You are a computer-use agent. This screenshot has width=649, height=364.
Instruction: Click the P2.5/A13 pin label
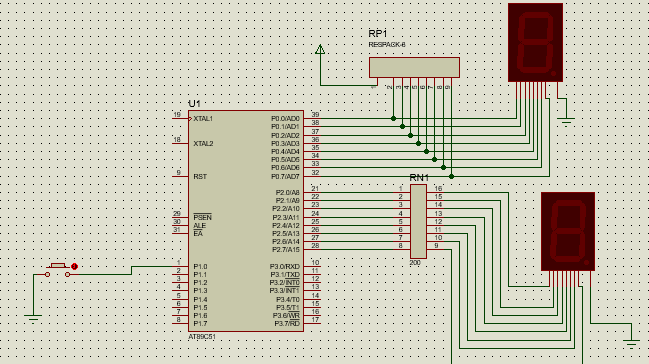click(x=286, y=234)
